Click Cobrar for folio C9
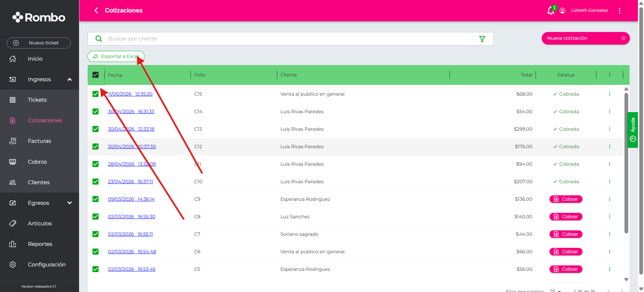This screenshot has width=644, height=292. click(566, 199)
